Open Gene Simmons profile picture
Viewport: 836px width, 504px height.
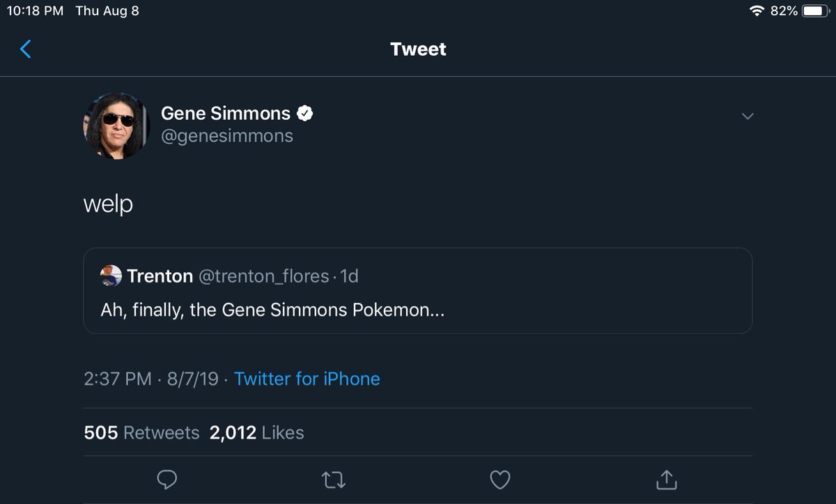pos(117,125)
